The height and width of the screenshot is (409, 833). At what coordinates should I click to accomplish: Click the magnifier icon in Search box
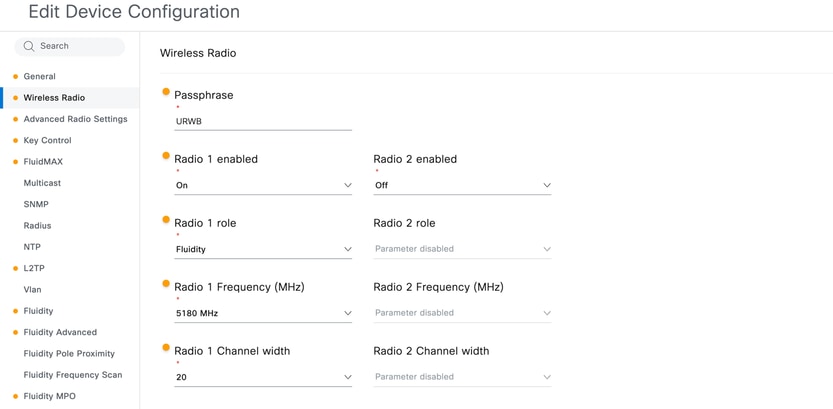(29, 46)
